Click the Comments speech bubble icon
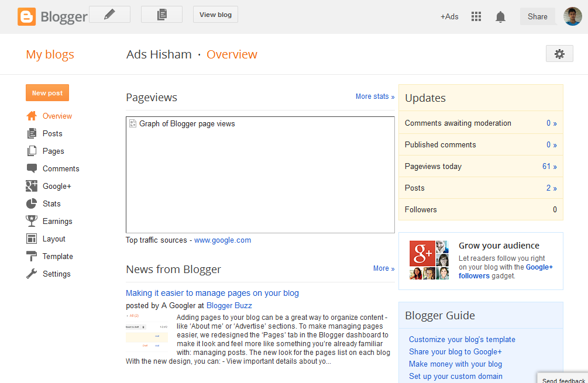This screenshot has height=383, width=588. [x=32, y=168]
